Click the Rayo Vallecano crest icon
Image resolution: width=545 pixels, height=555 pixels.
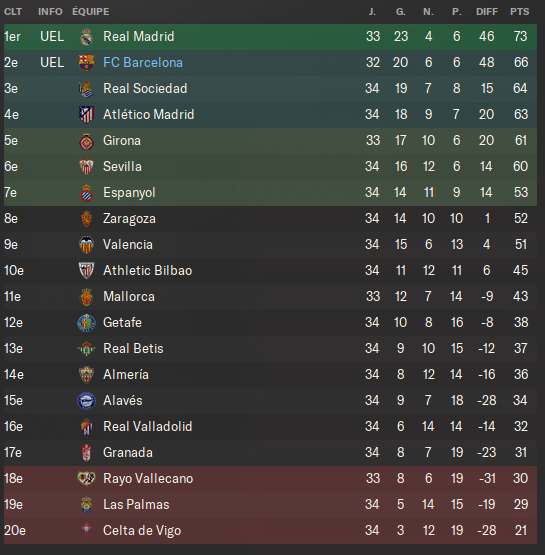coord(86,479)
